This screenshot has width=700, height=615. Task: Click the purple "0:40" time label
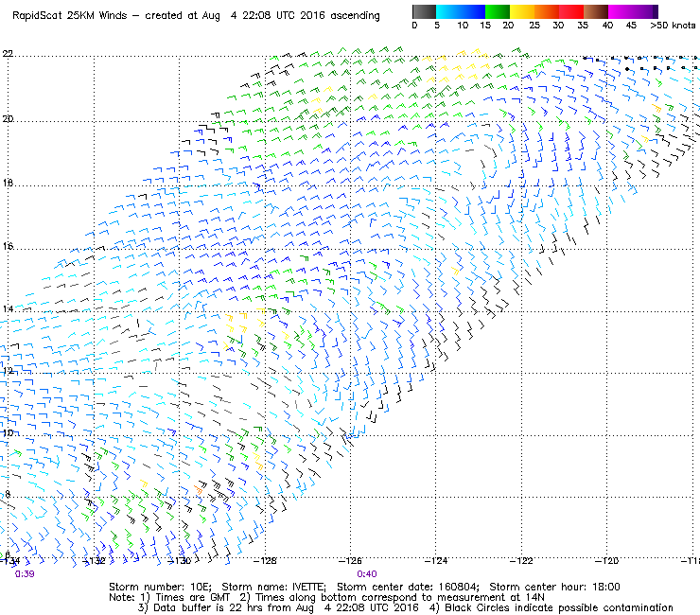pos(367,574)
